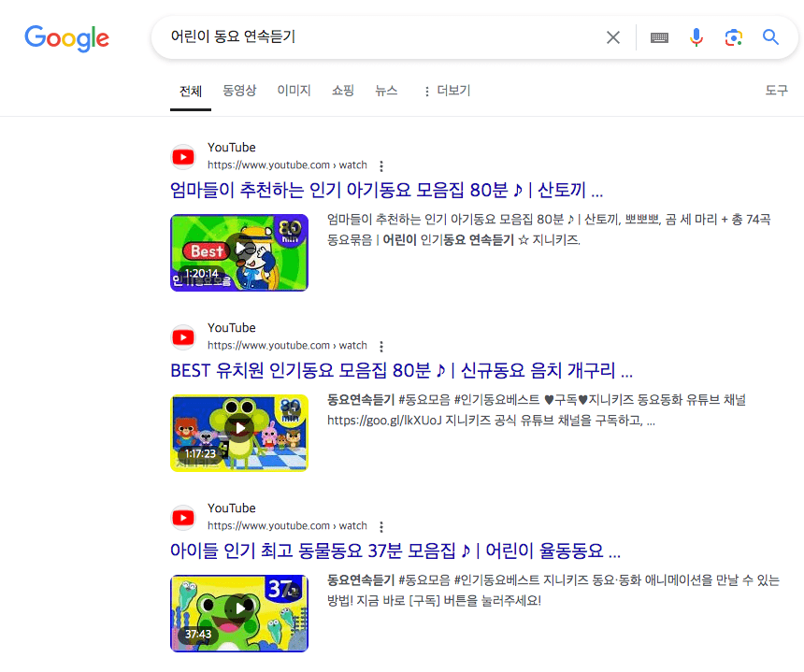
Task: Click the magnifying glass search button
Action: (x=770, y=36)
